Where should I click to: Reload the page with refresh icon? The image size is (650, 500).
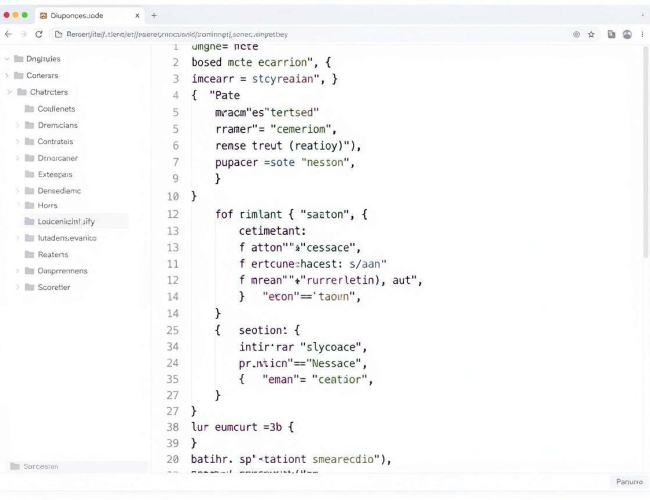click(x=39, y=34)
